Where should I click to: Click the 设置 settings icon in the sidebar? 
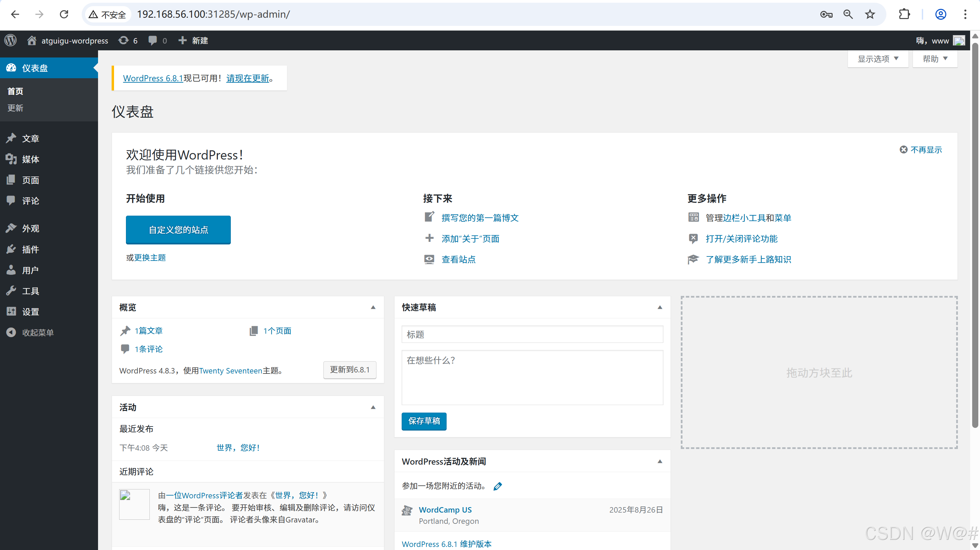coord(11,311)
